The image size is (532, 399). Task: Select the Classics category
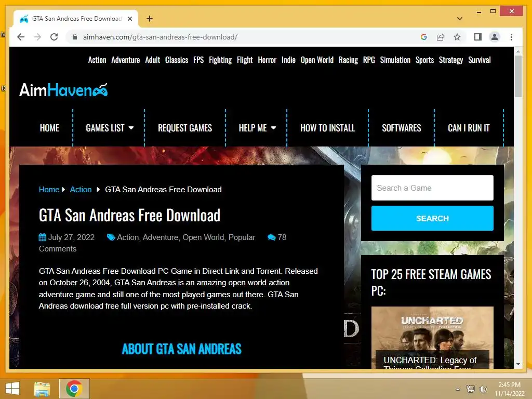click(177, 60)
